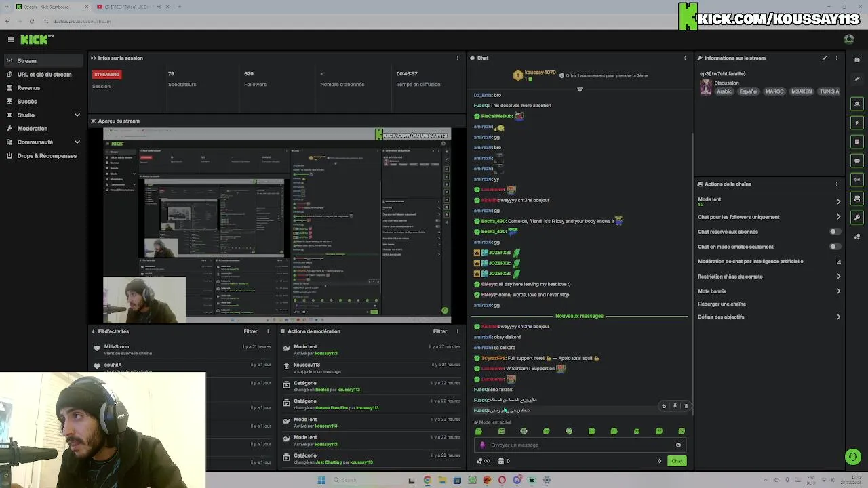
Task: Open the chat settings gear icon
Action: [659, 461]
